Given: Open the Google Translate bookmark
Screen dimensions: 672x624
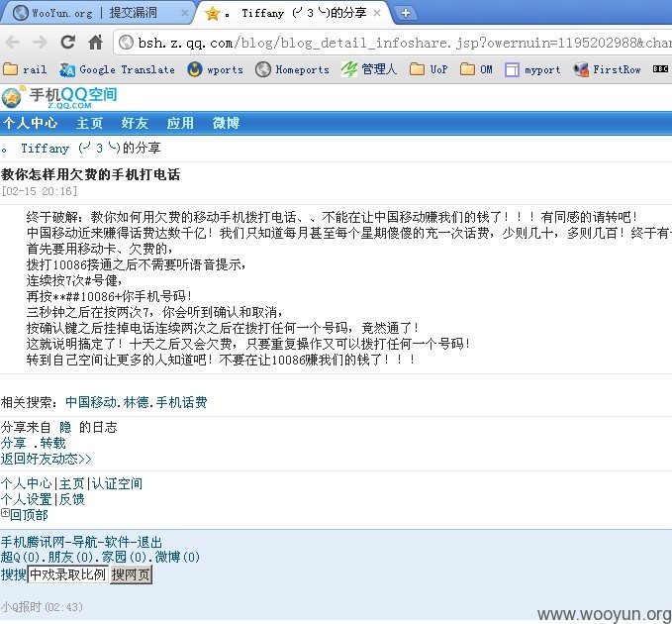Looking at the screenshot, I should (x=117, y=69).
